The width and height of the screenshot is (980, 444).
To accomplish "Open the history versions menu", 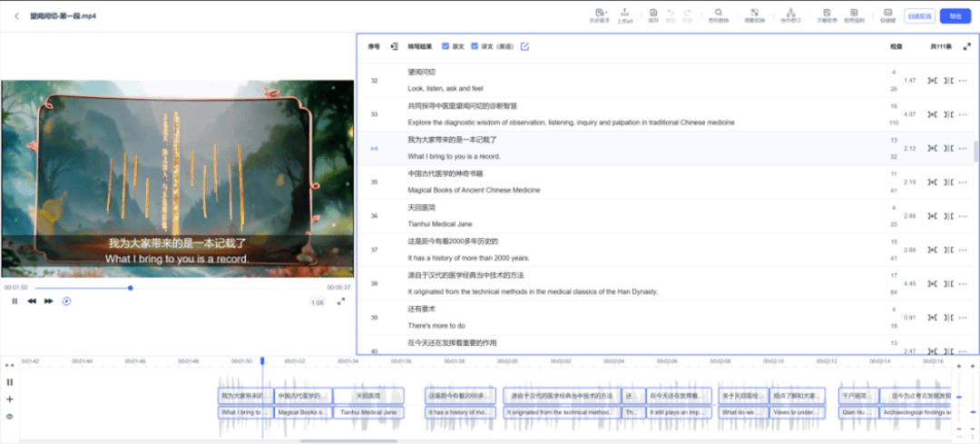I will (597, 15).
